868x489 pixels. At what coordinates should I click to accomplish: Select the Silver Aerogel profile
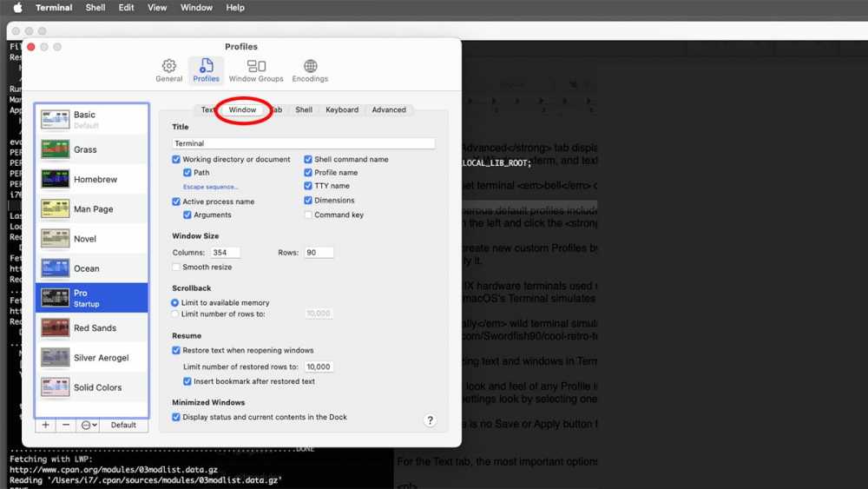click(92, 358)
